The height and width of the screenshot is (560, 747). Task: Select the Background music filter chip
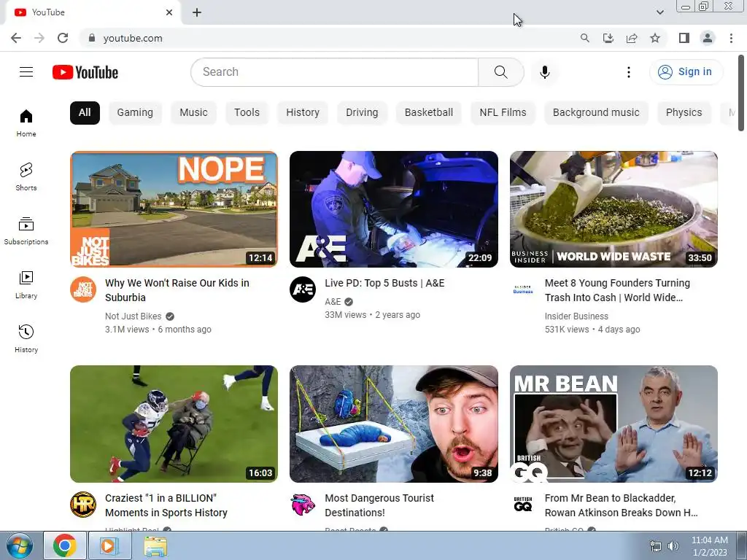point(596,113)
